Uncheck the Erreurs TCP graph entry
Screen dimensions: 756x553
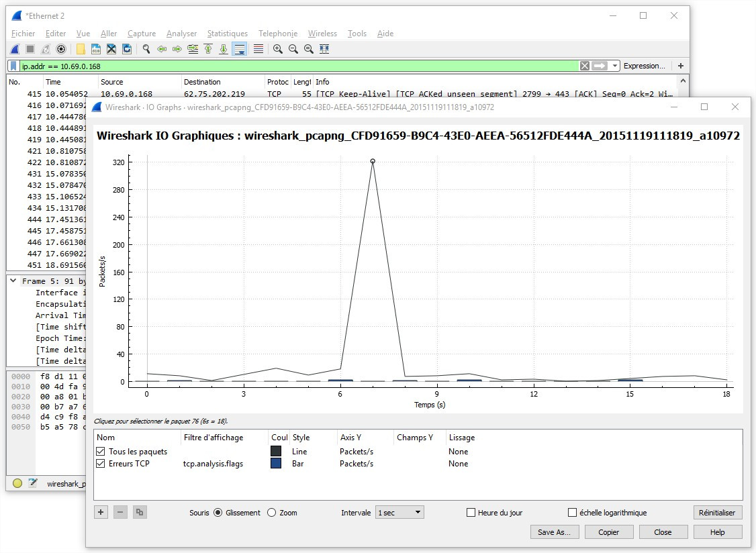(100, 463)
